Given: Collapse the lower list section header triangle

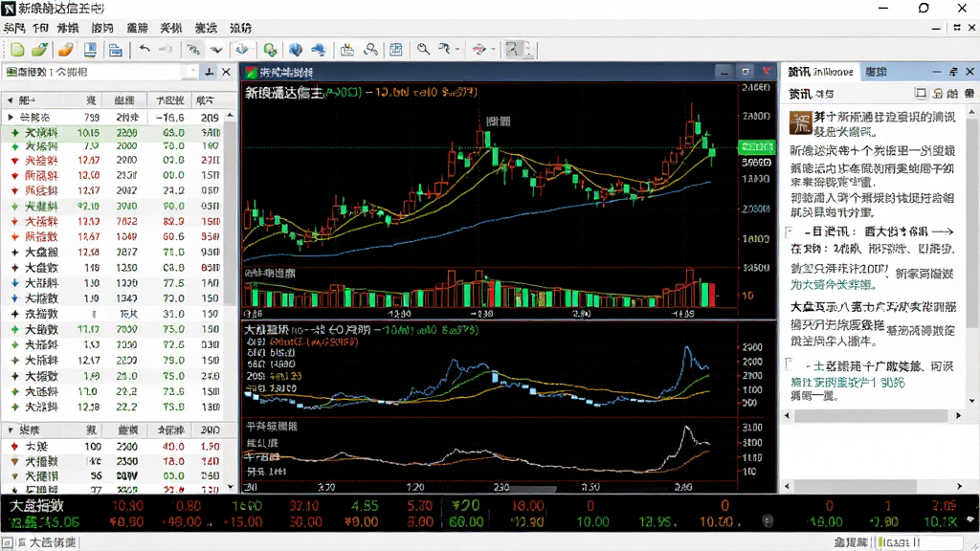Looking at the screenshot, I should pos(10,430).
